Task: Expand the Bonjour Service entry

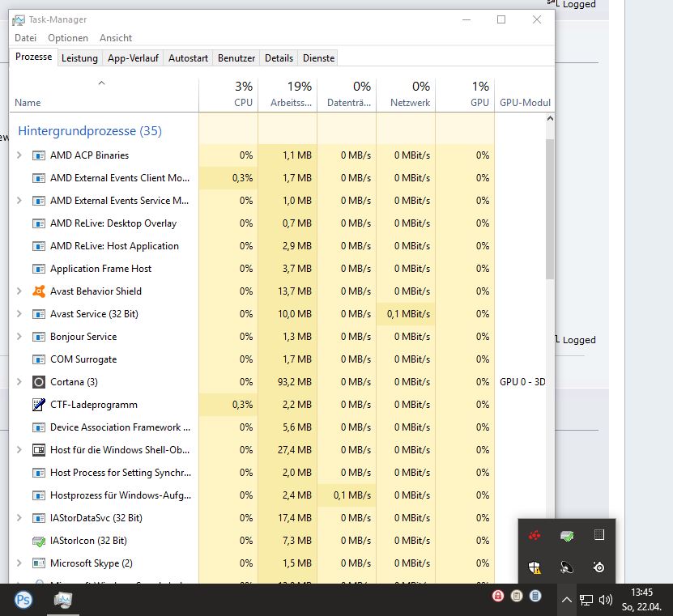Action: [19, 337]
